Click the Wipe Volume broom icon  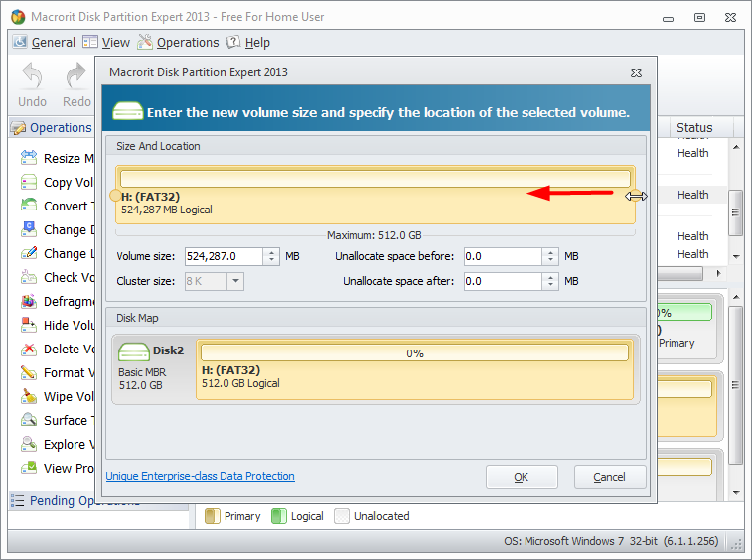[x=29, y=396]
